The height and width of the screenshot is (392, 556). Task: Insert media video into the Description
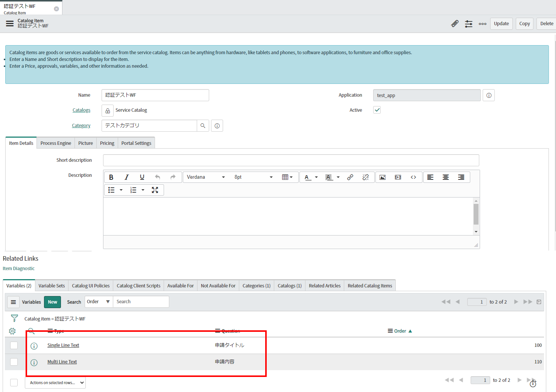click(x=398, y=177)
